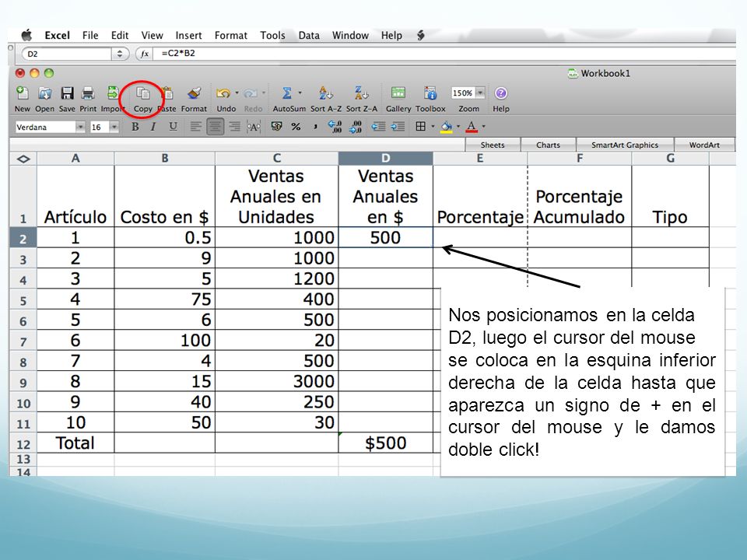Expand the Fill Color options arrow

pos(458,127)
